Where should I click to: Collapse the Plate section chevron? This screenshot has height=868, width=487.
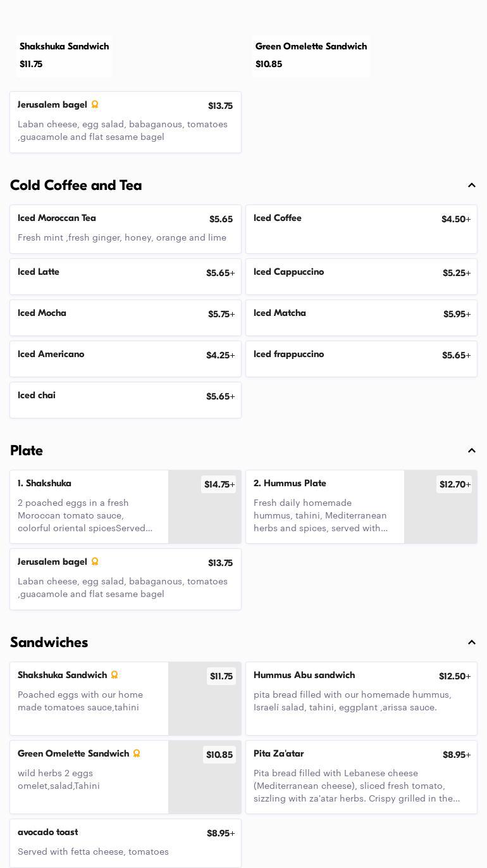click(x=472, y=451)
